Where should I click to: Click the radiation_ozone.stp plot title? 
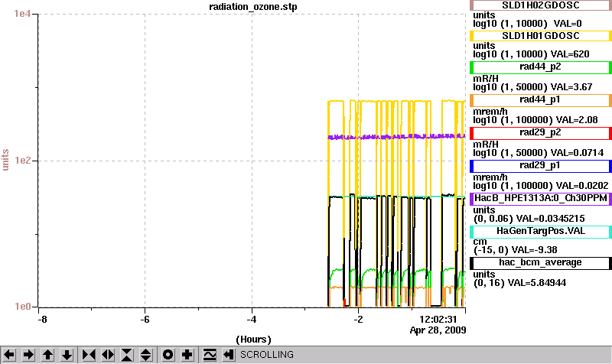[253, 7]
